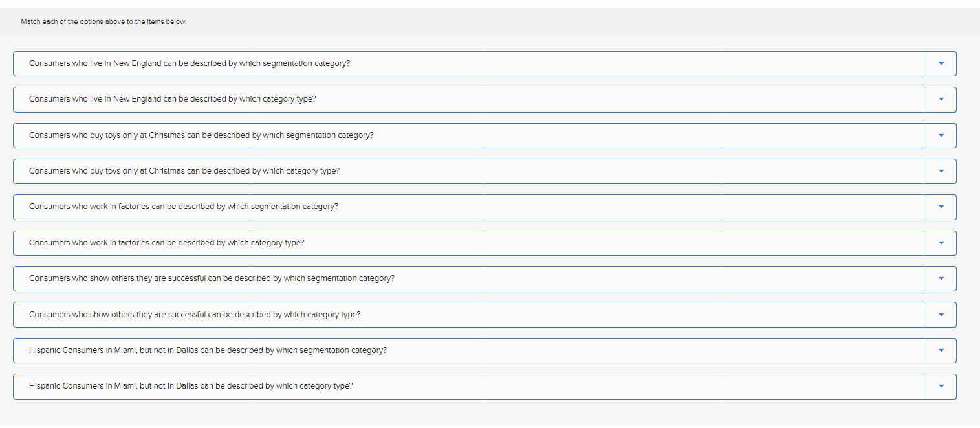Image resolution: width=980 pixels, height=428 pixels.
Task: Click the successful consumers category type question bar
Action: click(x=453, y=314)
